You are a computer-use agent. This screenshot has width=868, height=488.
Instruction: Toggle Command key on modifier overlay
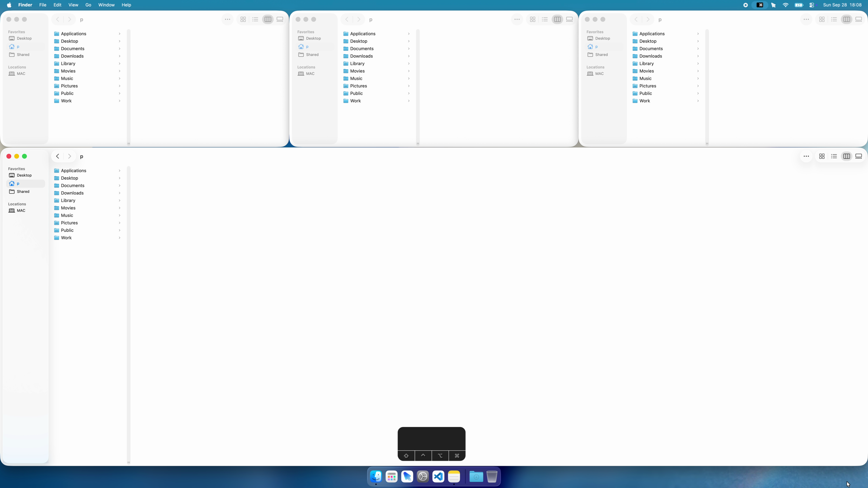pyautogui.click(x=457, y=456)
